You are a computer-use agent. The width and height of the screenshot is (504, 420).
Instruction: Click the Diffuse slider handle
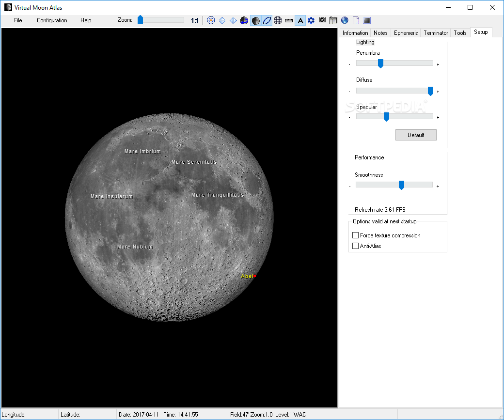click(x=430, y=91)
